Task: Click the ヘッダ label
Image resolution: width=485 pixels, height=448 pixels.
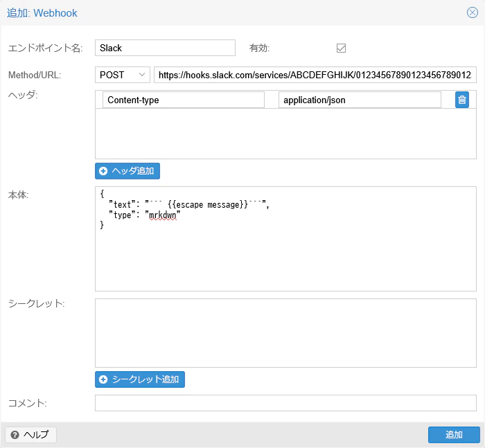Action: click(23, 95)
